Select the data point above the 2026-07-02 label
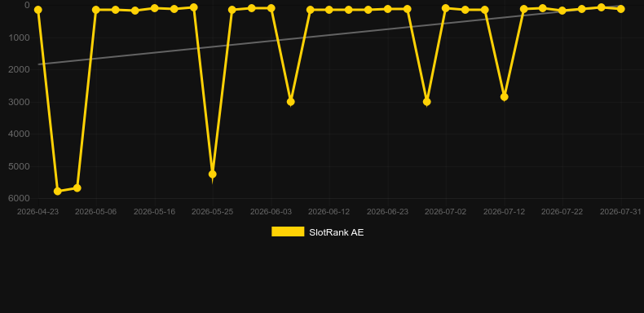The image size is (644, 313). [446, 8]
